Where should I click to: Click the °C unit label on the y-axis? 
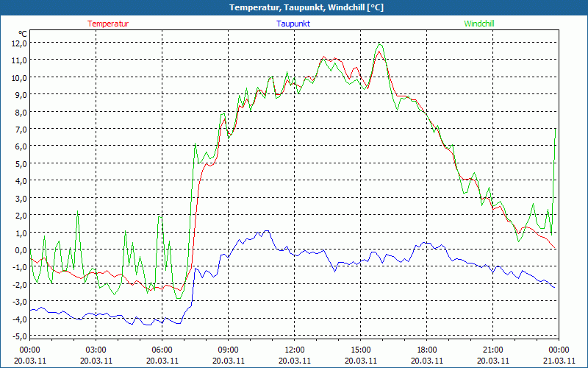pyautogui.click(x=23, y=34)
